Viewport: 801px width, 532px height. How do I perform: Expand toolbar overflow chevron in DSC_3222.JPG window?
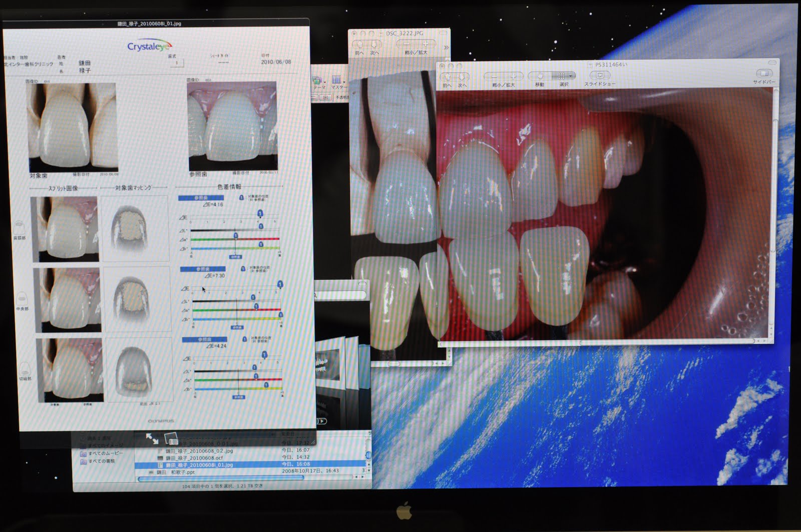pyautogui.click(x=446, y=48)
